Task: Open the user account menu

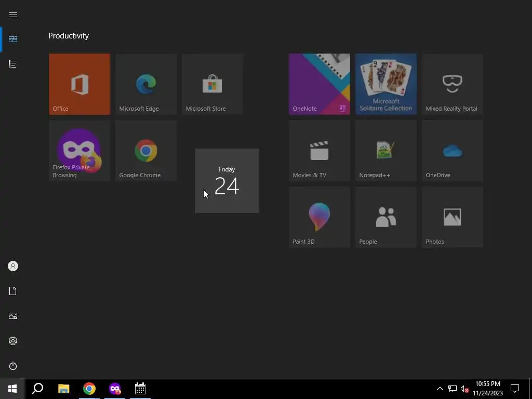Action: point(13,266)
